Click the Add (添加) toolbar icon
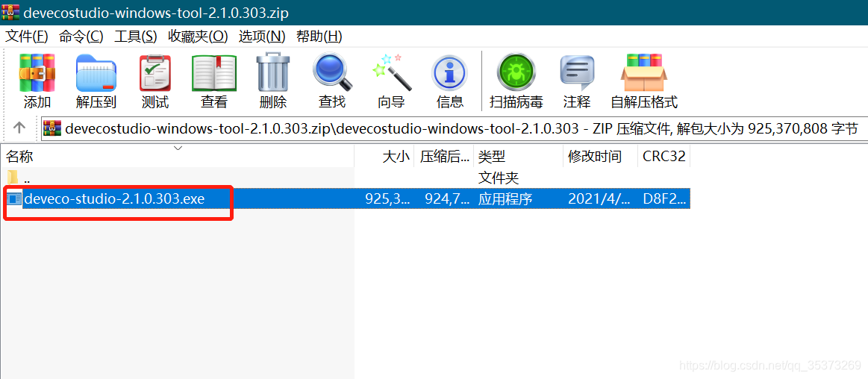 (x=37, y=72)
